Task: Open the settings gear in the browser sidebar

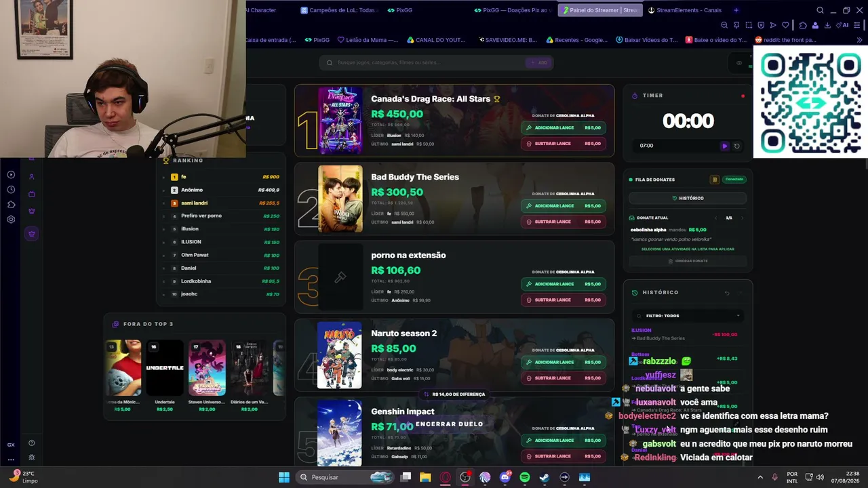Action: click(x=11, y=220)
